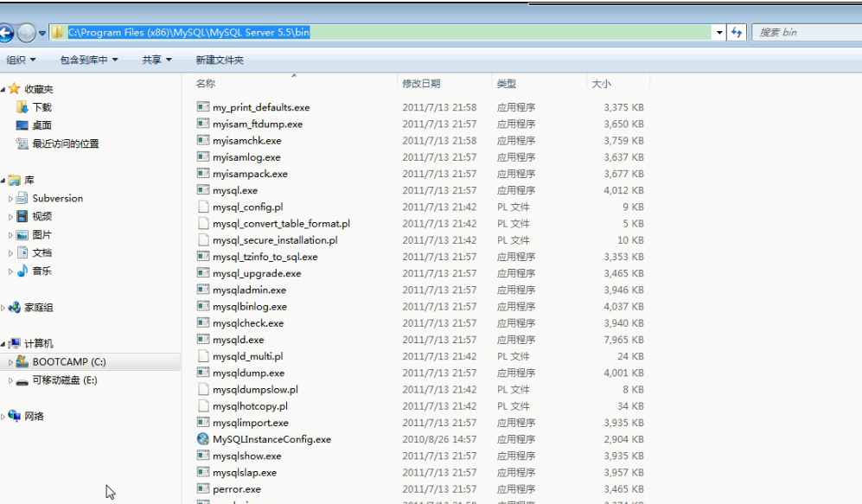Open the 包含到库中 menu
862x504 pixels.
88,60
